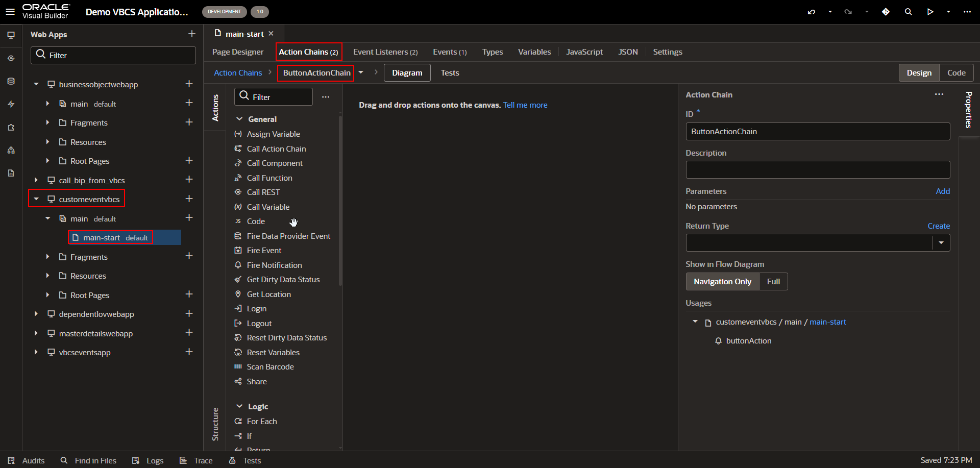Expand the vbcseventsapp node

(x=36, y=352)
